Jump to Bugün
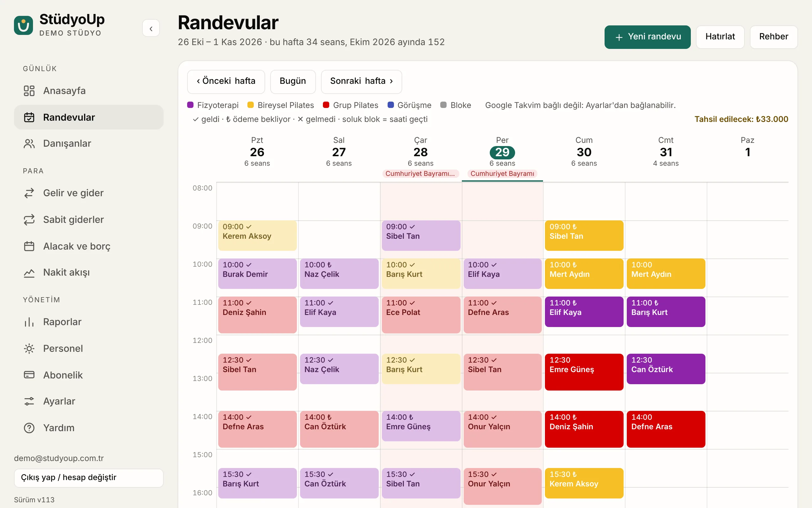 (x=292, y=82)
